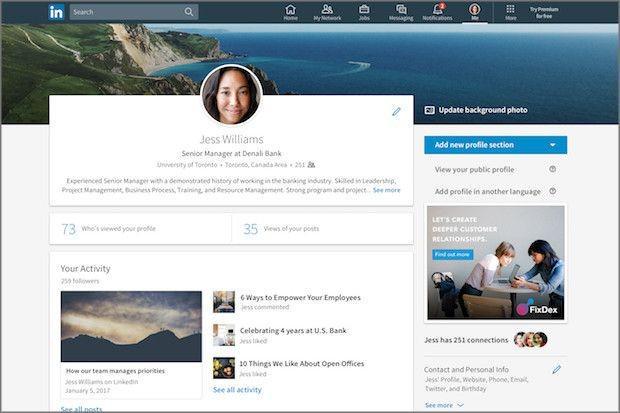Click the help icon next to View your public profile
This screenshot has height=413, width=620.
[x=552, y=169]
